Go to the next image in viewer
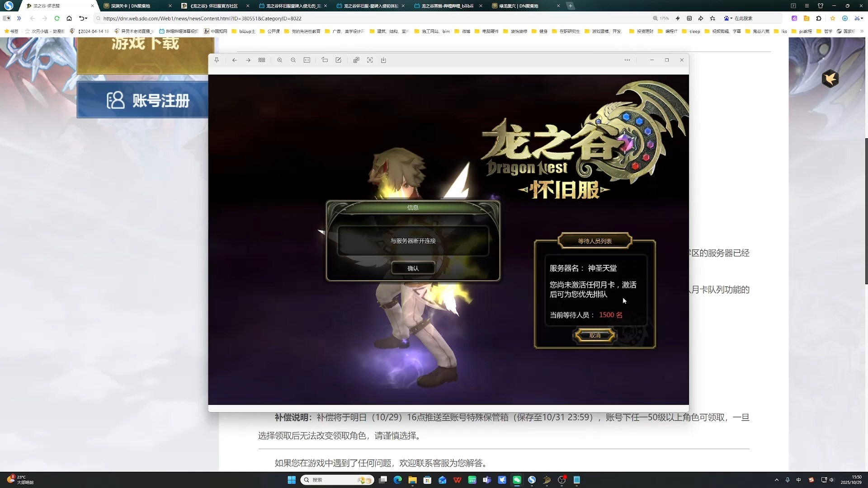This screenshot has width=868, height=488. point(248,60)
